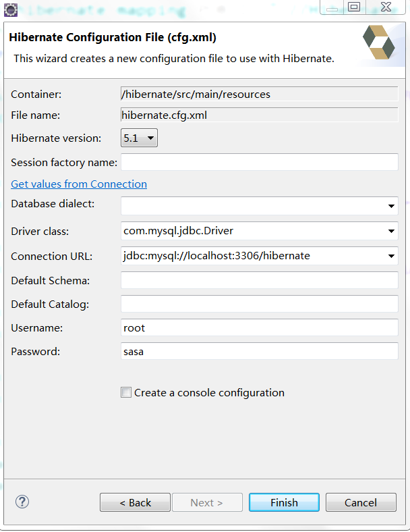Click the Database dialect label

click(53, 204)
